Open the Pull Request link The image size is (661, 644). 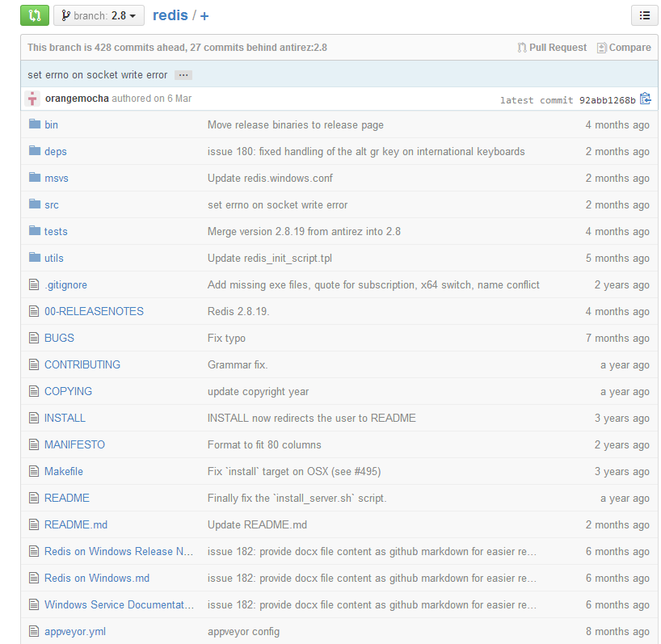552,48
